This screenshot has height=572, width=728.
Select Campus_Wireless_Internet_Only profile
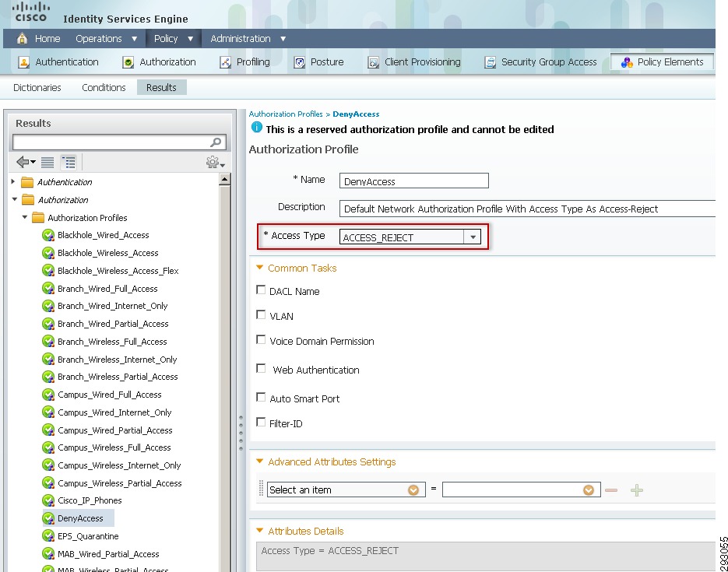119,465
